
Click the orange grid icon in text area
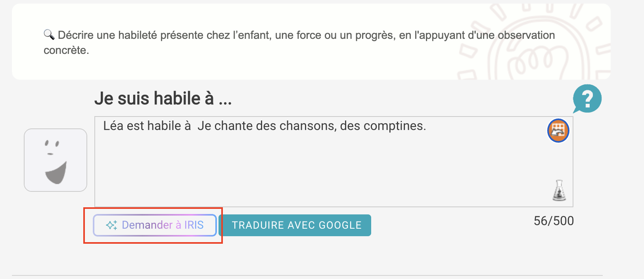[558, 130]
